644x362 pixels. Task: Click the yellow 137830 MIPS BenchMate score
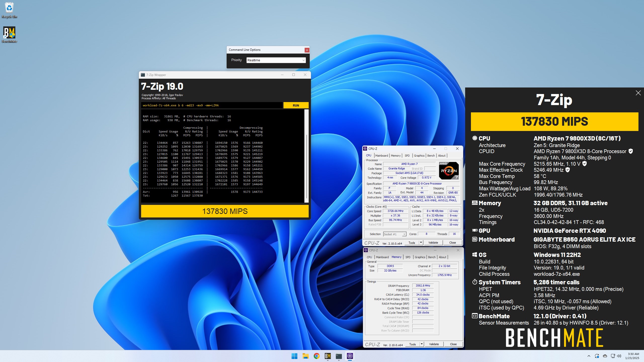(x=554, y=121)
